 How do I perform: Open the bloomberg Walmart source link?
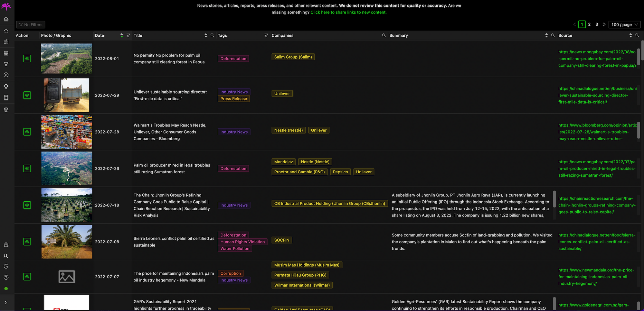tap(597, 132)
